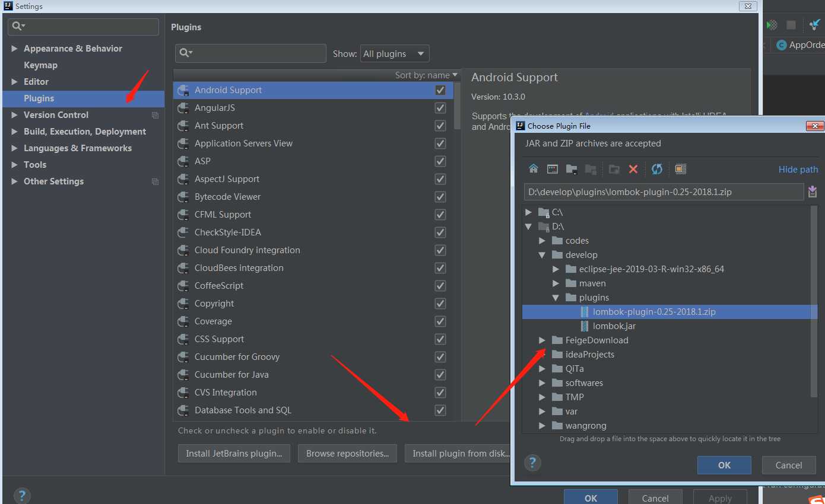Click Install plugin from disk button
This screenshot has height=504, width=825.
458,453
